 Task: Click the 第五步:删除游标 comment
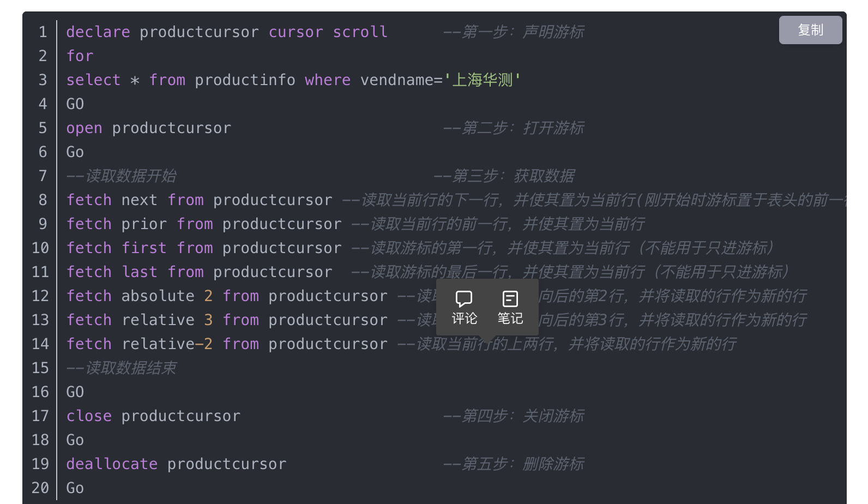click(x=514, y=464)
